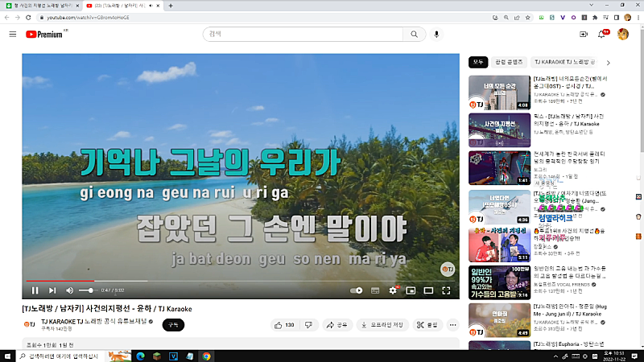Open the YouTube guide hamburger menu
Viewport: 644px width, 362px height.
(x=13, y=35)
